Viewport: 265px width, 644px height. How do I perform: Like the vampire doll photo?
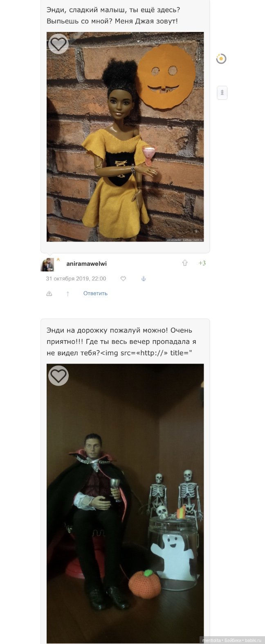click(x=58, y=375)
